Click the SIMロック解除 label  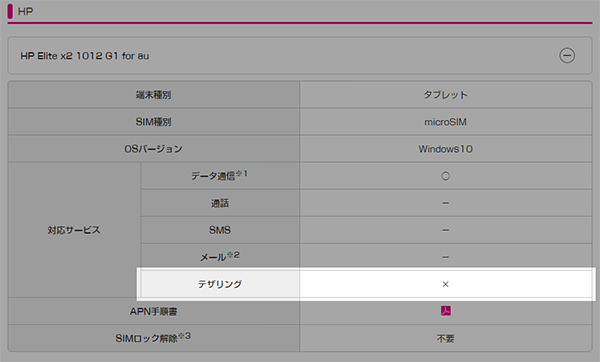click(153, 338)
